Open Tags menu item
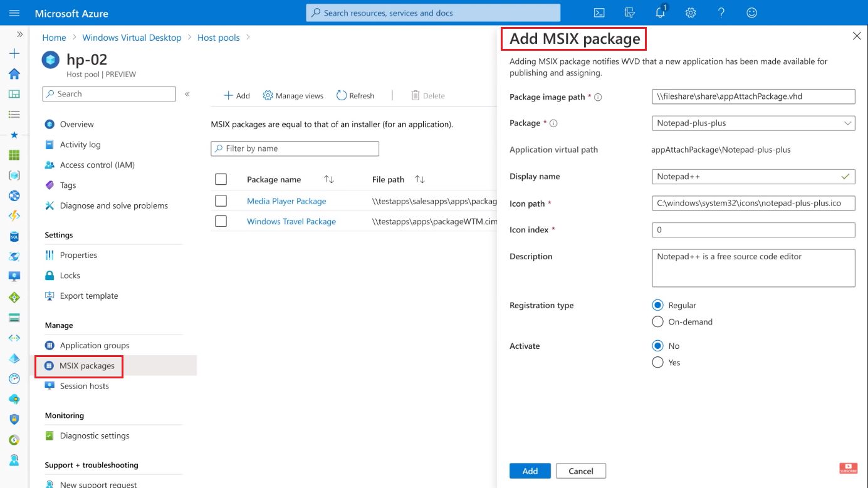The image size is (868, 488). pyautogui.click(x=68, y=185)
